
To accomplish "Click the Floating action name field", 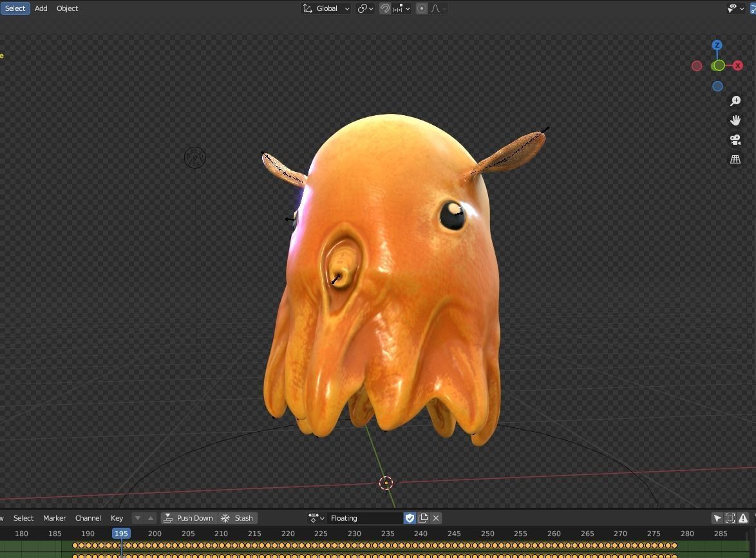I will (364, 518).
